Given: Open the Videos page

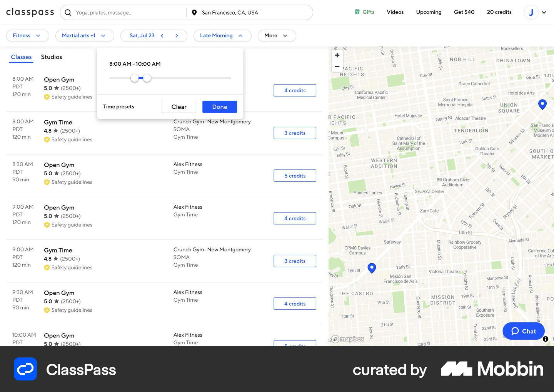Looking at the screenshot, I should point(395,12).
